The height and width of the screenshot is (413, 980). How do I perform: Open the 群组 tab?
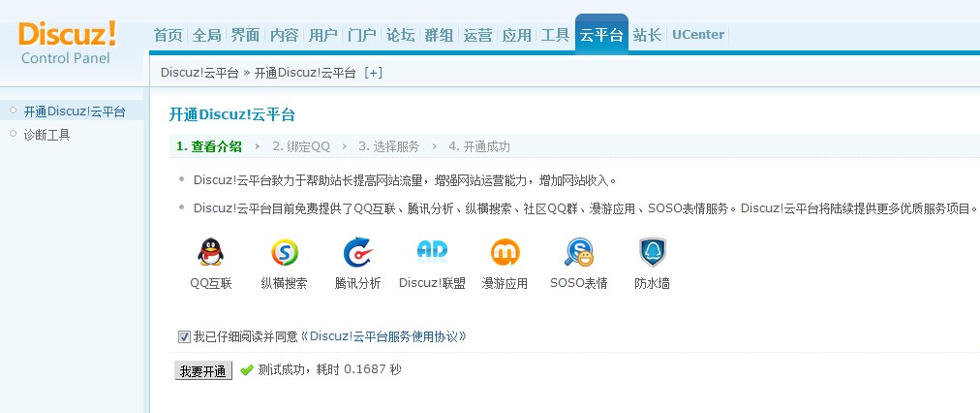click(x=440, y=35)
